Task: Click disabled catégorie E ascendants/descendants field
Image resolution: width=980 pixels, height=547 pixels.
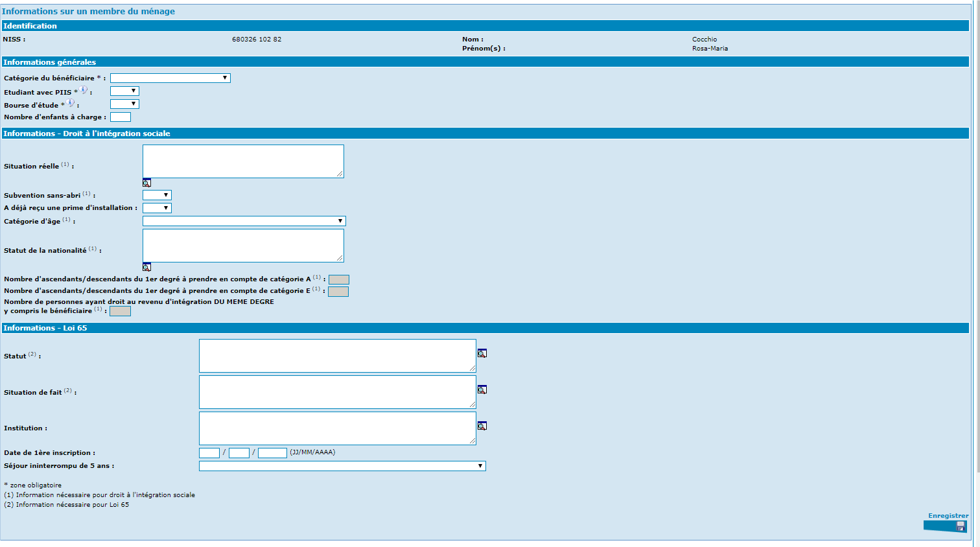Action: 338,292
